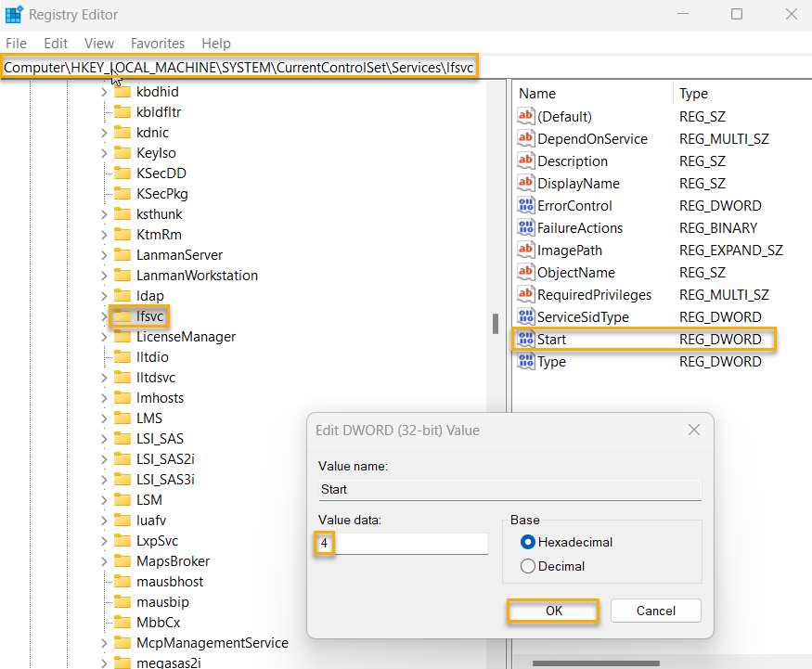
Task: Select the FailureActions REG_BINARY icon
Action: point(526,227)
